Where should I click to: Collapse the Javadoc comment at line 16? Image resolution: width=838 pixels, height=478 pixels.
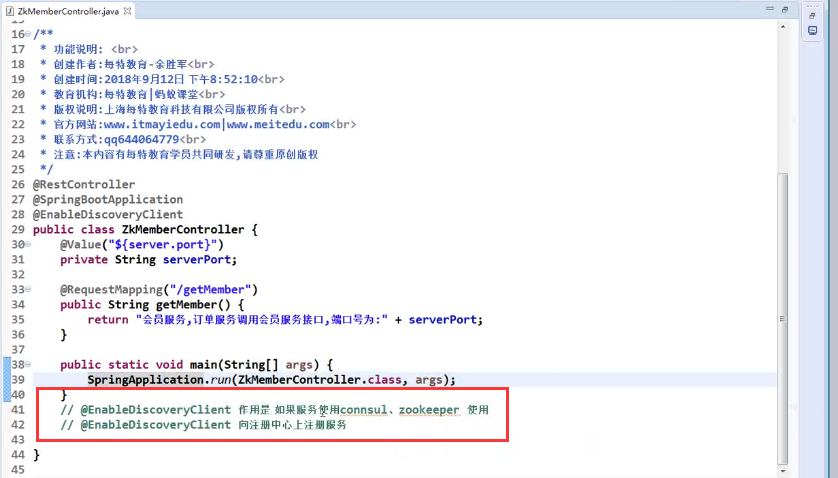(28, 34)
